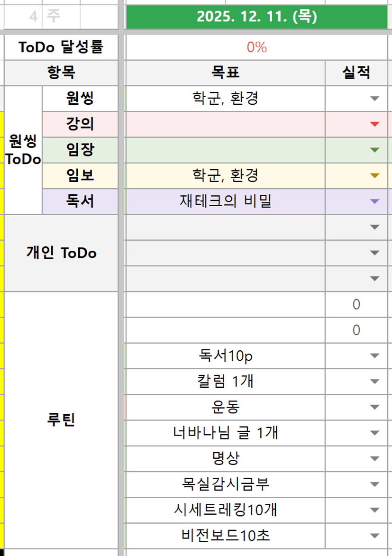The height and width of the screenshot is (556, 392).
Task: Open the dropdown for the 운동 routine
Action: coord(374,407)
